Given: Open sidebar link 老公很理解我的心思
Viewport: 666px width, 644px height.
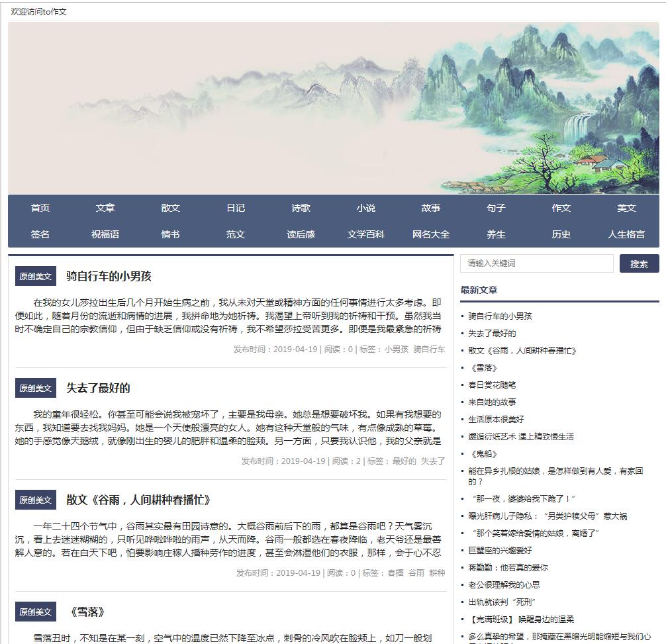Looking at the screenshot, I should tap(504, 585).
